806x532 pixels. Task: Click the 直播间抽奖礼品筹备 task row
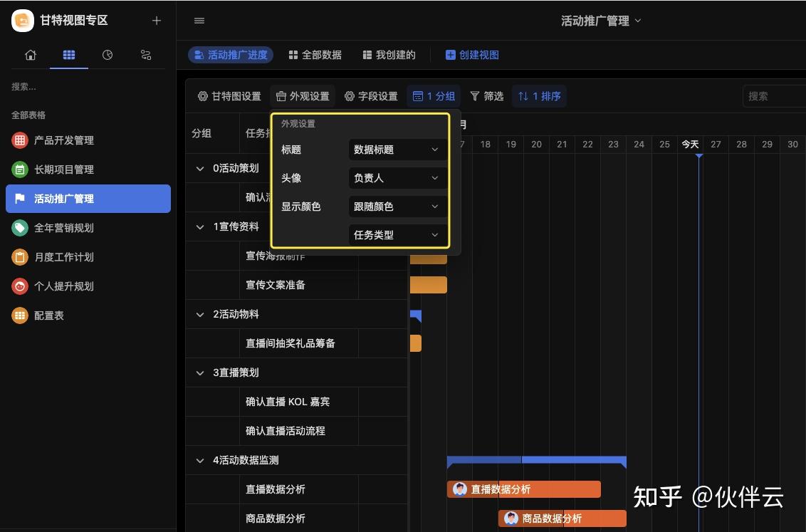tap(297, 343)
